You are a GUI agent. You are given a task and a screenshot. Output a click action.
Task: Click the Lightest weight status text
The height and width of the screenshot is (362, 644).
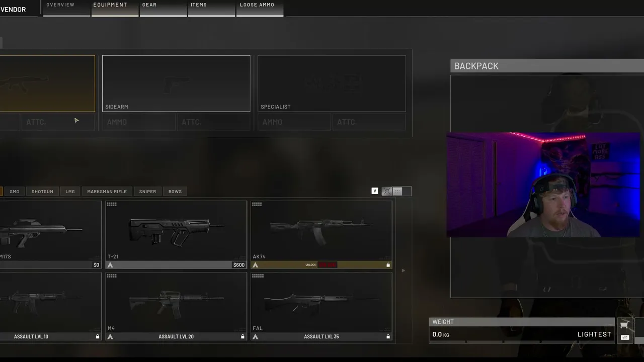click(594, 334)
